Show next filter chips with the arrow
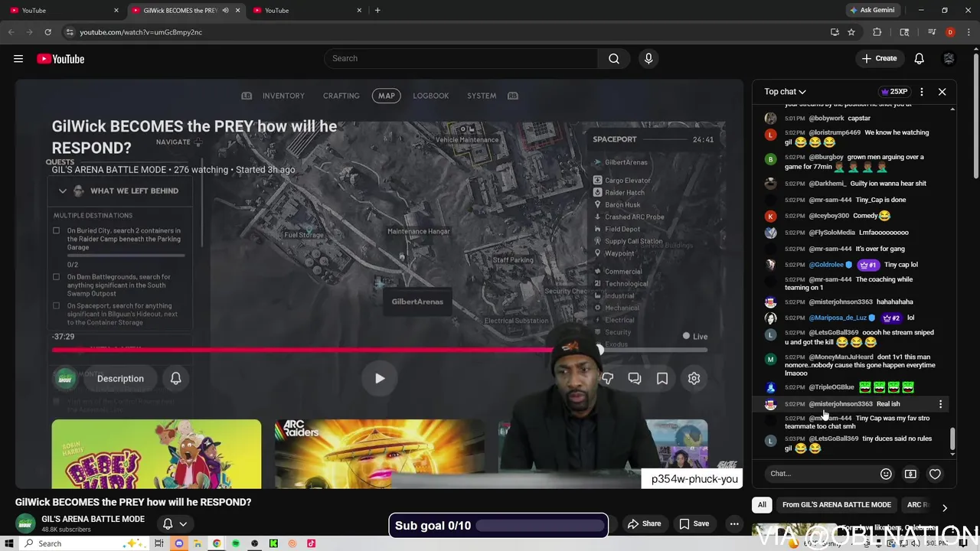Viewport: 980px width, 551px height. click(944, 507)
